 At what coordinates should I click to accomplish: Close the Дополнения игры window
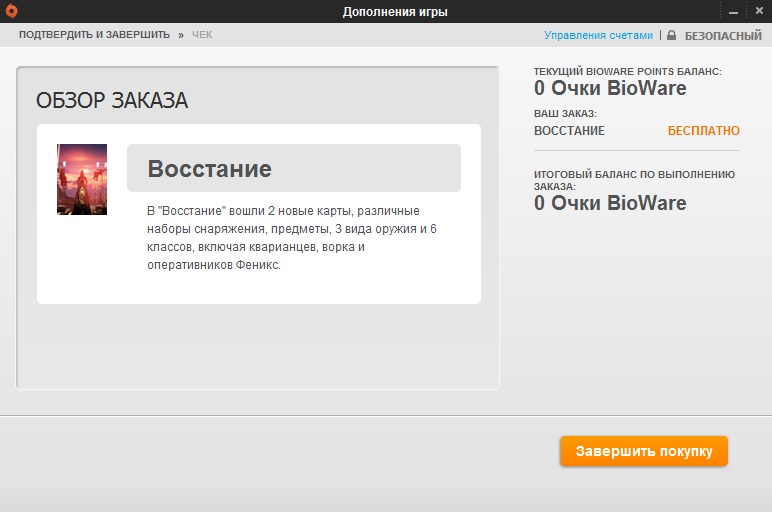[759, 10]
